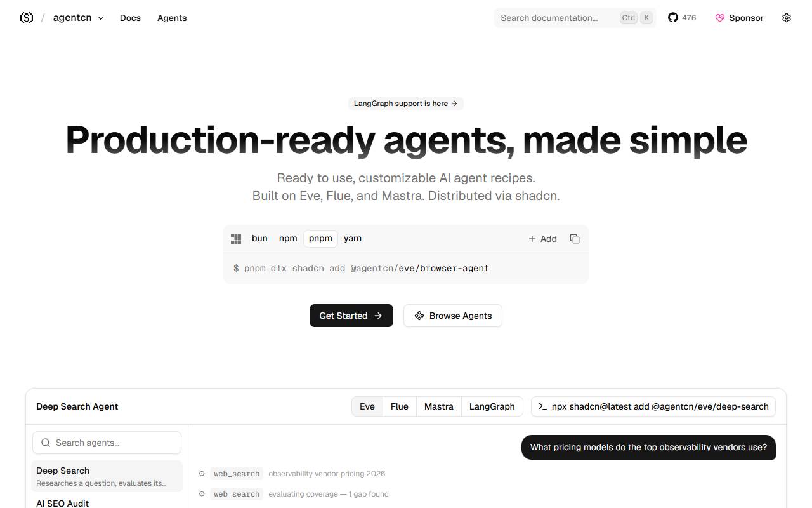Switch framework to LangGraph
The height and width of the screenshot is (508, 812).
(x=492, y=406)
